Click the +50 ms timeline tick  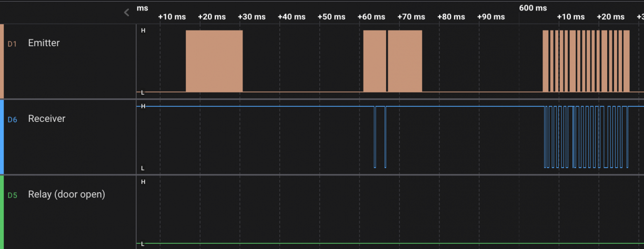click(331, 17)
